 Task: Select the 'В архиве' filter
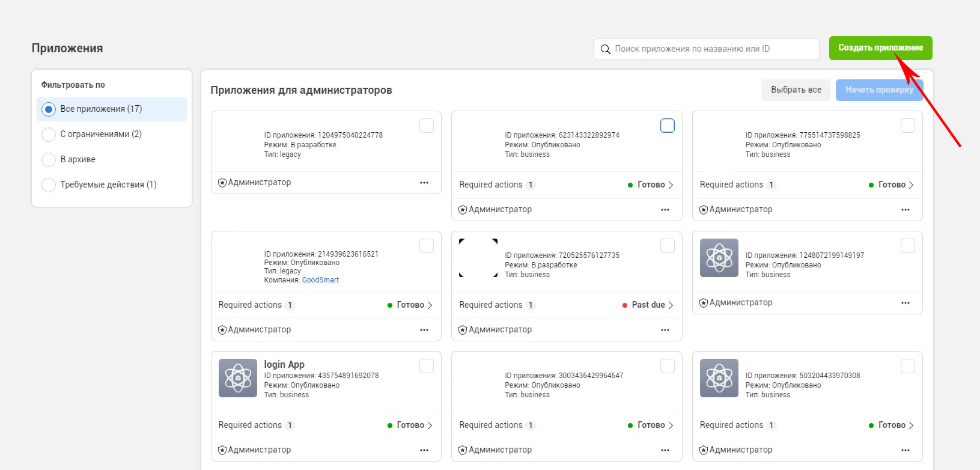112,160
